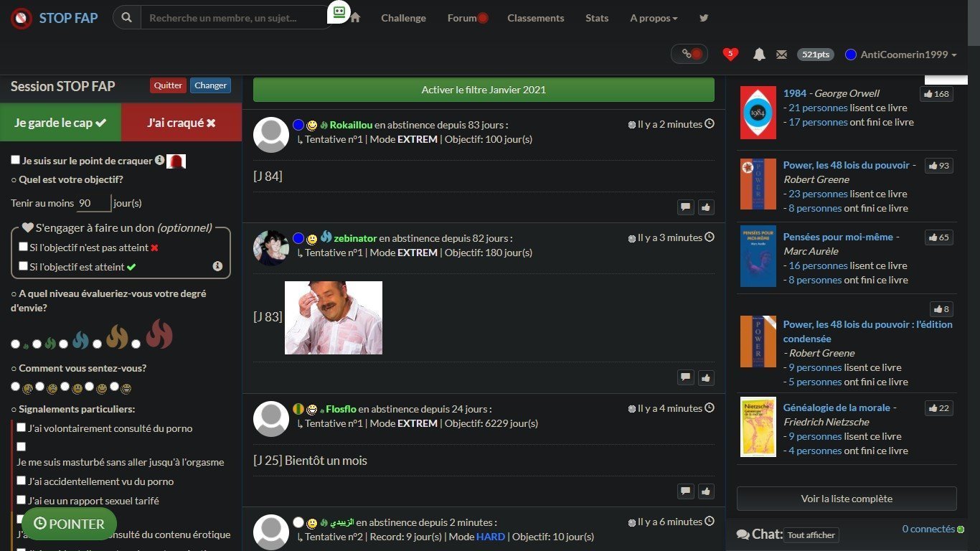Screen dimensions: 980x551
Task: Like Rokaillou's post with thumbs-up
Action: point(706,207)
